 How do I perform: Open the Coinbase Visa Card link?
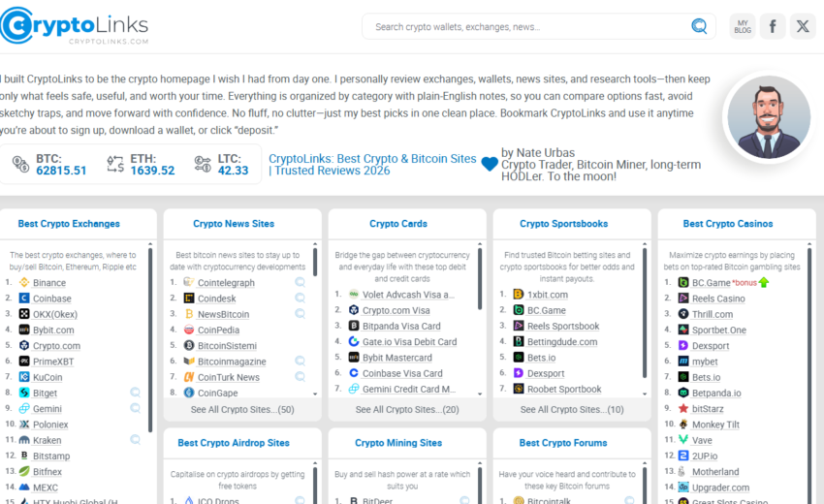pos(402,374)
